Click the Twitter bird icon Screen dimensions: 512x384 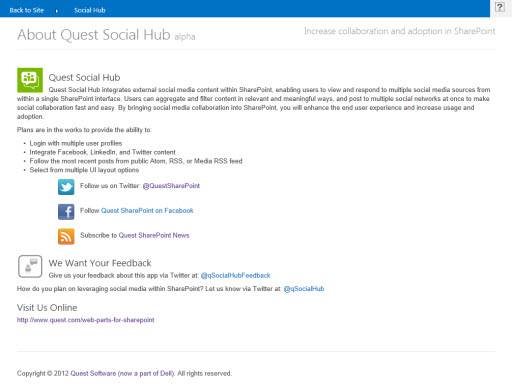point(66,187)
